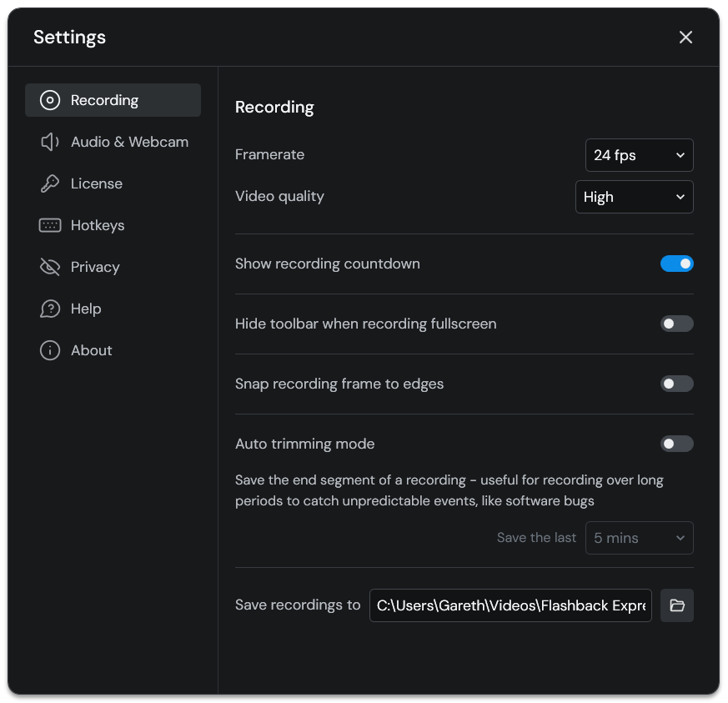Go to the Privacy settings page
Image resolution: width=728 pixels, height=703 pixels.
click(x=95, y=267)
